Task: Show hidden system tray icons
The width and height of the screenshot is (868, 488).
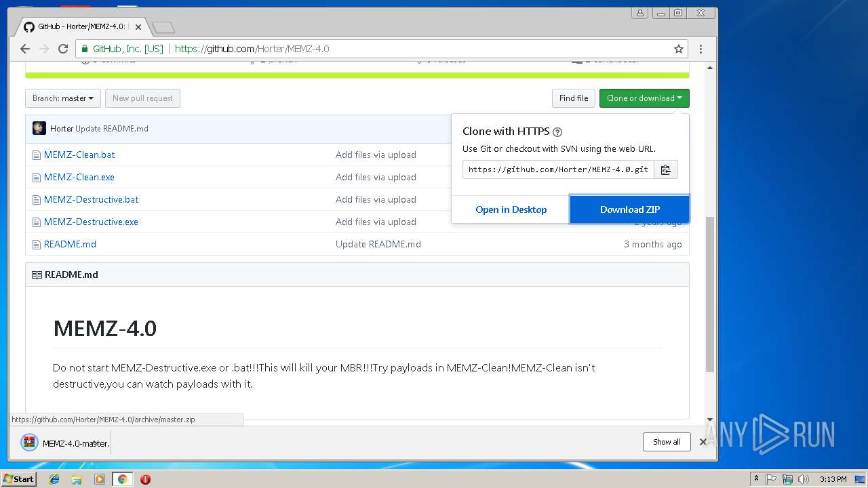Action: click(x=756, y=479)
